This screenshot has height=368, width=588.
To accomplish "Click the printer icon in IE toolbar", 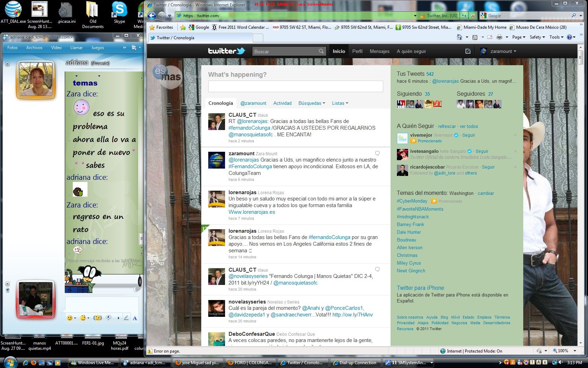I will [499, 37].
